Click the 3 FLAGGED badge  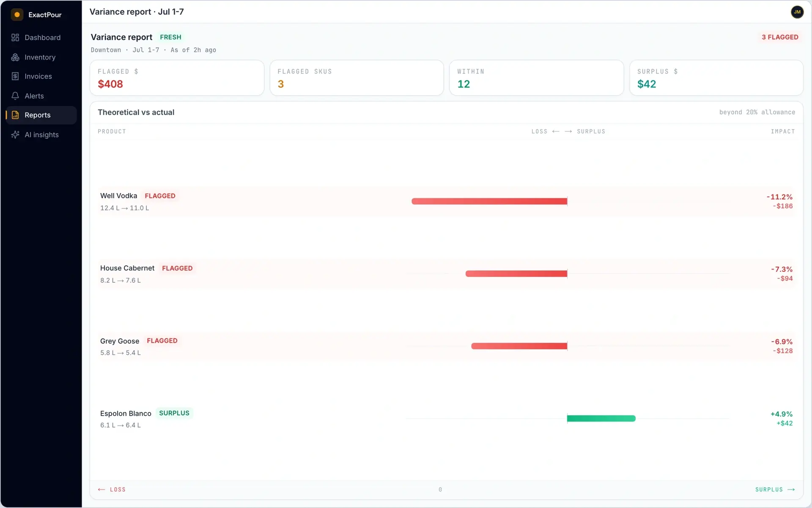click(780, 37)
